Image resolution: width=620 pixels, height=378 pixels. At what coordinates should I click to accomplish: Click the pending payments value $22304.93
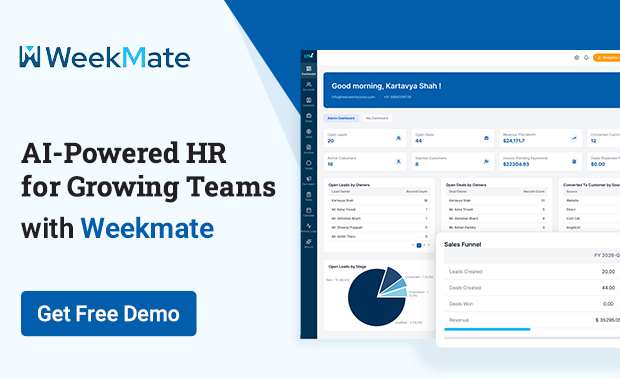pos(516,164)
